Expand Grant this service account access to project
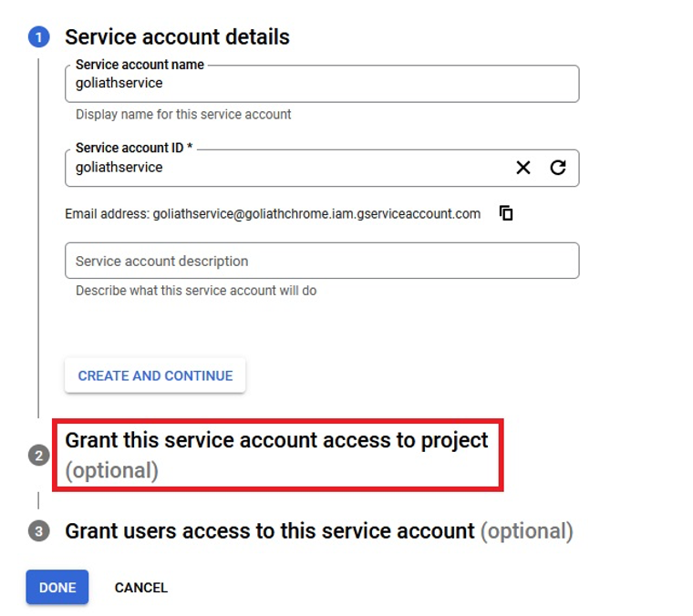The image size is (693, 616). point(276,455)
